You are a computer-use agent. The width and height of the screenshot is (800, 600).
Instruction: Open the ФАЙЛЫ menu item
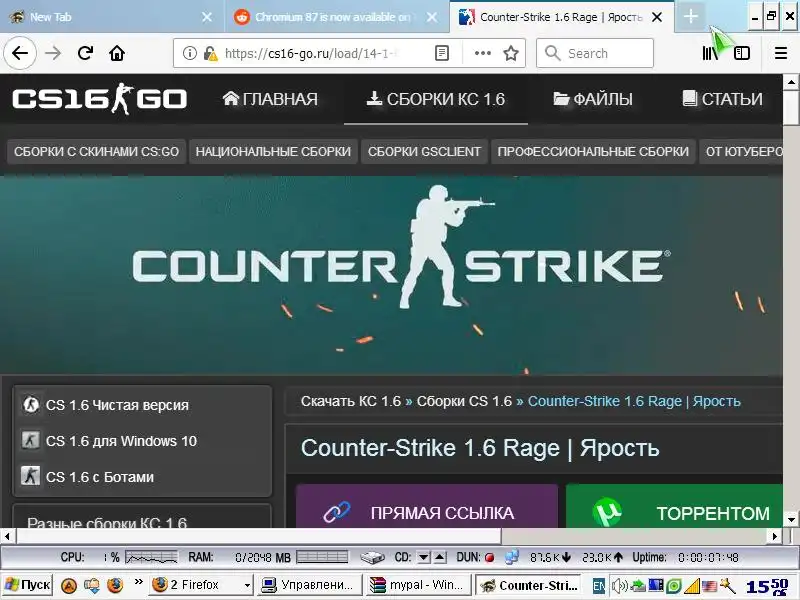coord(593,98)
